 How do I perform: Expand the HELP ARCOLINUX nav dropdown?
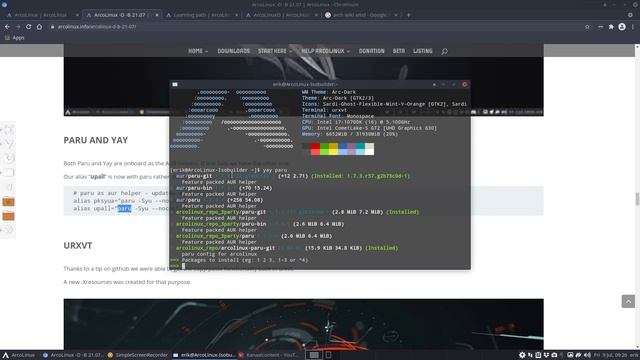click(x=325, y=51)
